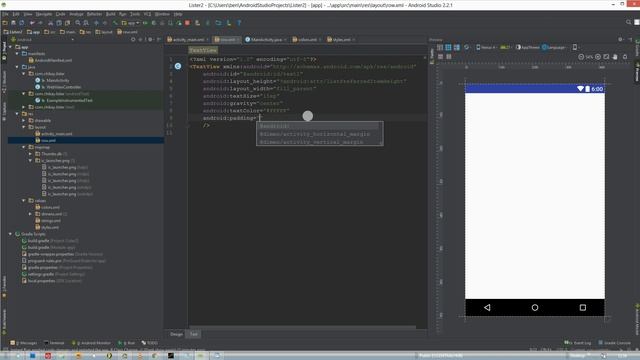Click preview zoom out icon
Image resolution: width=640 pixels, height=360 pixels.
tap(581, 57)
